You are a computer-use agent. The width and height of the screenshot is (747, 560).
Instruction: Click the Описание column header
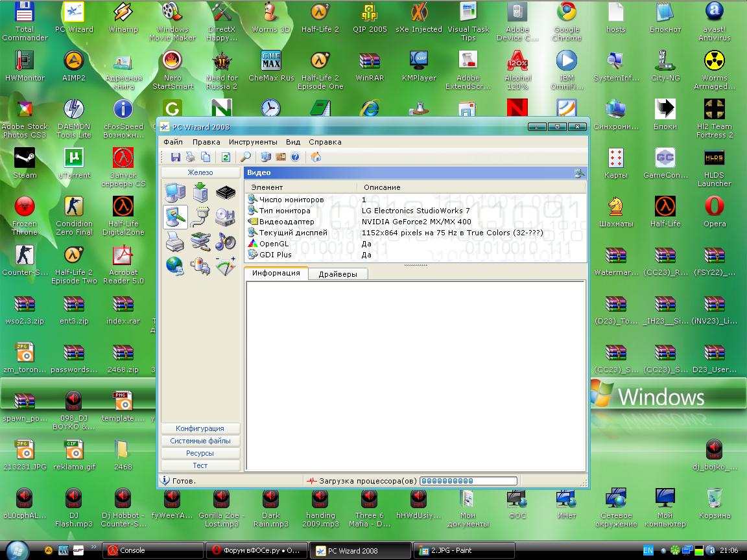click(x=382, y=187)
